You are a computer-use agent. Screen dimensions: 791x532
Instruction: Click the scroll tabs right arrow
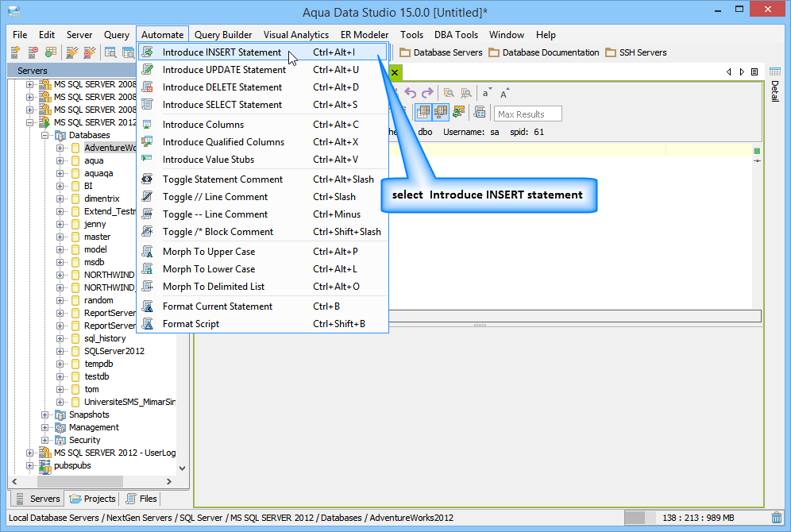point(742,72)
